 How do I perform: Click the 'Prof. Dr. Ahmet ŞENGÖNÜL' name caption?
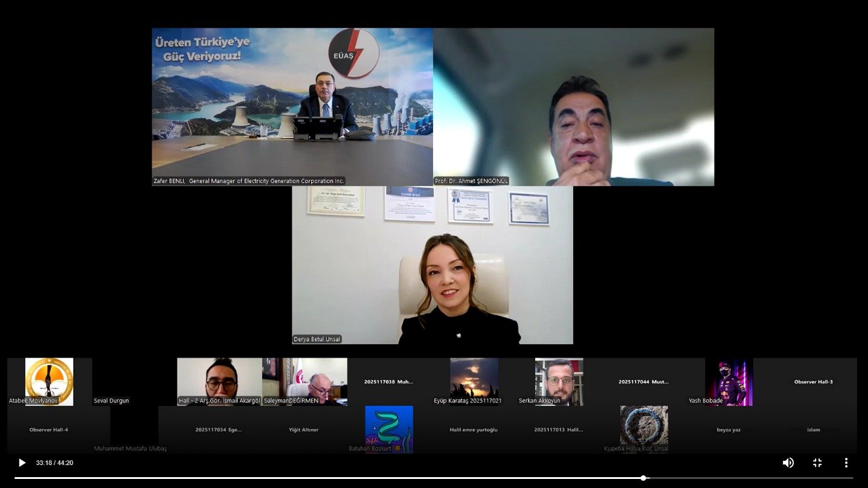tap(472, 181)
